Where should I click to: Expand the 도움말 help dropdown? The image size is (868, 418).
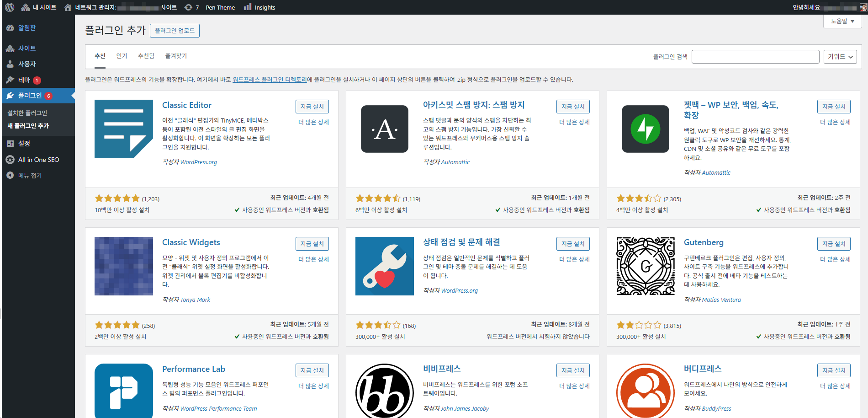(842, 21)
